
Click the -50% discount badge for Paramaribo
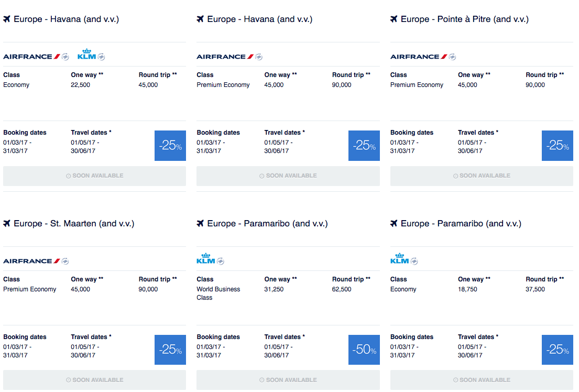click(364, 350)
